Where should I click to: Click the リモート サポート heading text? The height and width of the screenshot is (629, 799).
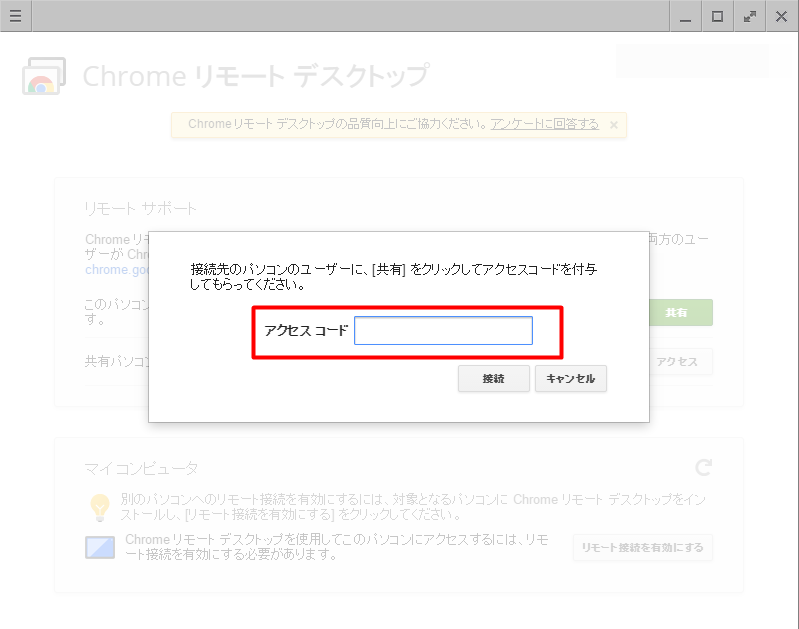click(140, 208)
